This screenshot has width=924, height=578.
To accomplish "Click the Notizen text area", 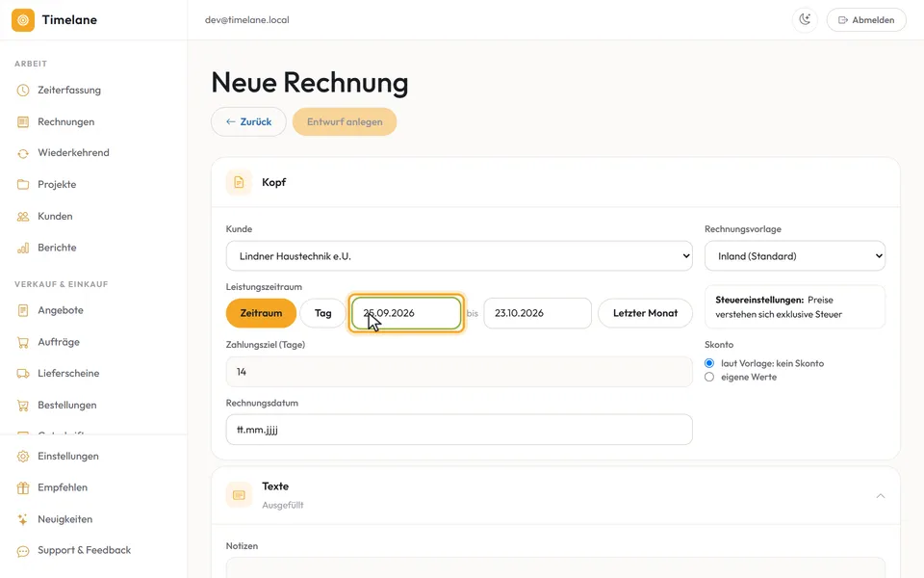I will pyautogui.click(x=555, y=567).
